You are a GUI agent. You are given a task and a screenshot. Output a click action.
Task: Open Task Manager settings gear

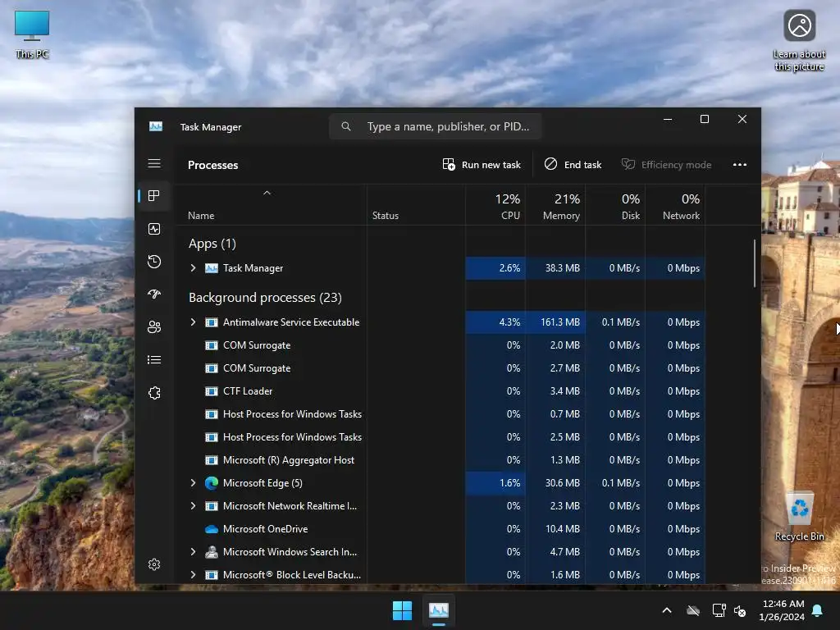click(154, 564)
